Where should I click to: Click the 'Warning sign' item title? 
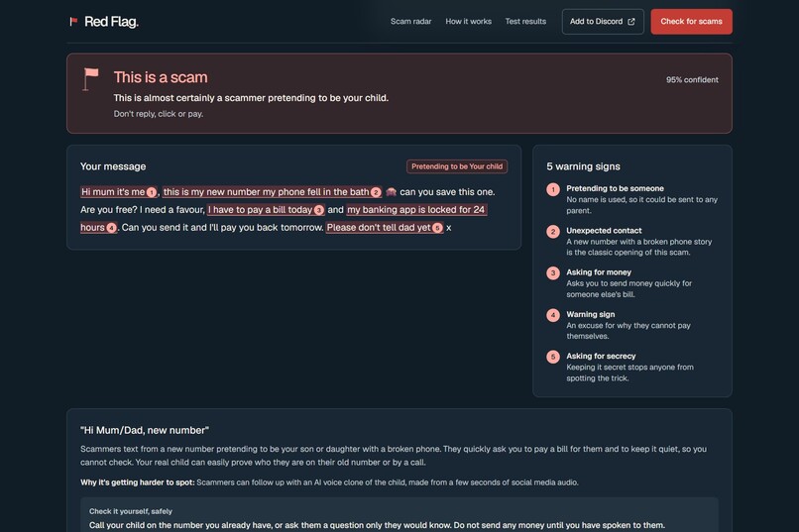(x=591, y=315)
